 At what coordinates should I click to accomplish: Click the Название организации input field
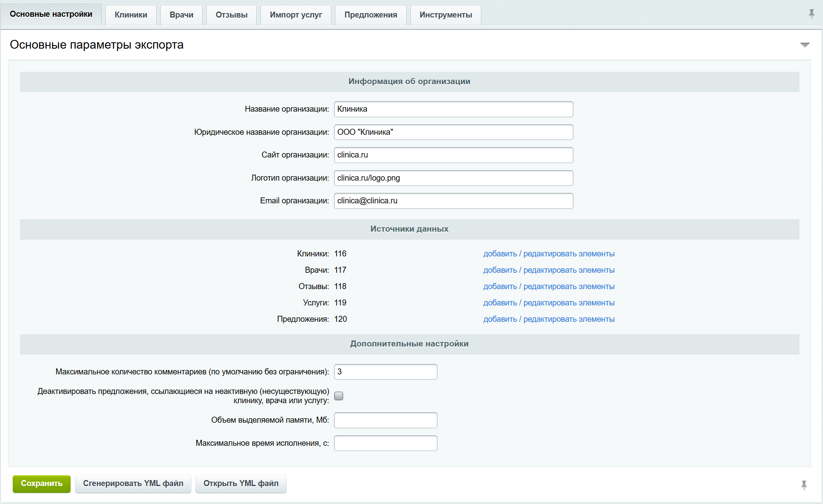(x=453, y=109)
